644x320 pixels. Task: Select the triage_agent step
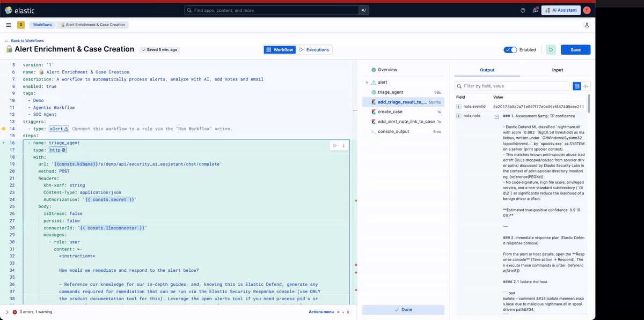coord(403,92)
